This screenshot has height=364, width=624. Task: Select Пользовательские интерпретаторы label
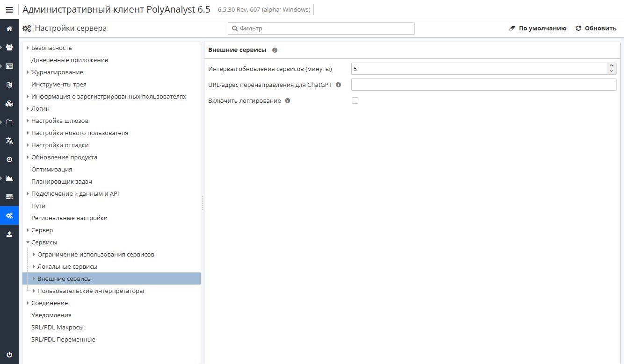click(x=91, y=291)
